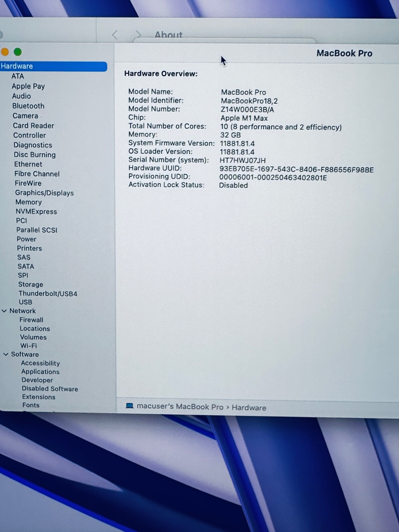Select the serial number value HT7HWJ07JH
The image size is (399, 532).
click(x=243, y=161)
